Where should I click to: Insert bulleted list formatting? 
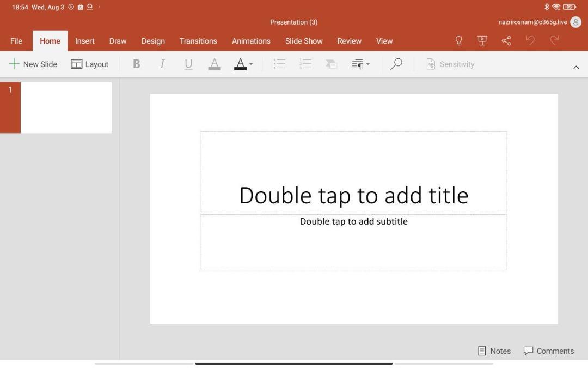pos(279,64)
